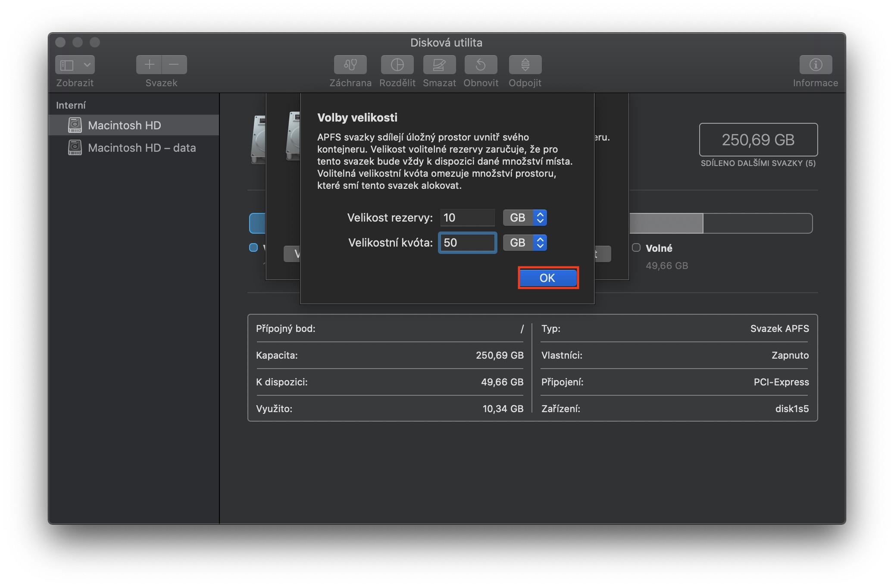
Task: Click the Unmount (Odpojit) toolbar icon
Action: tap(525, 65)
